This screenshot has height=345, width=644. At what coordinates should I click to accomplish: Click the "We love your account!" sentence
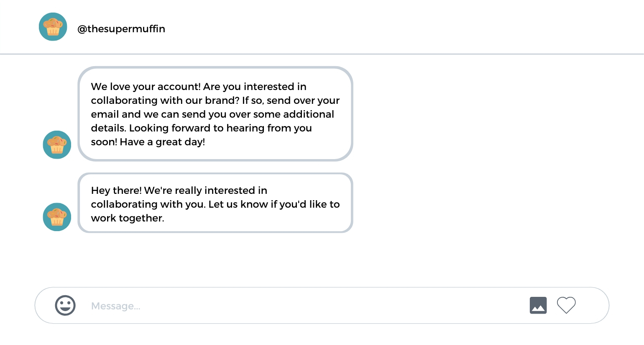(x=146, y=87)
